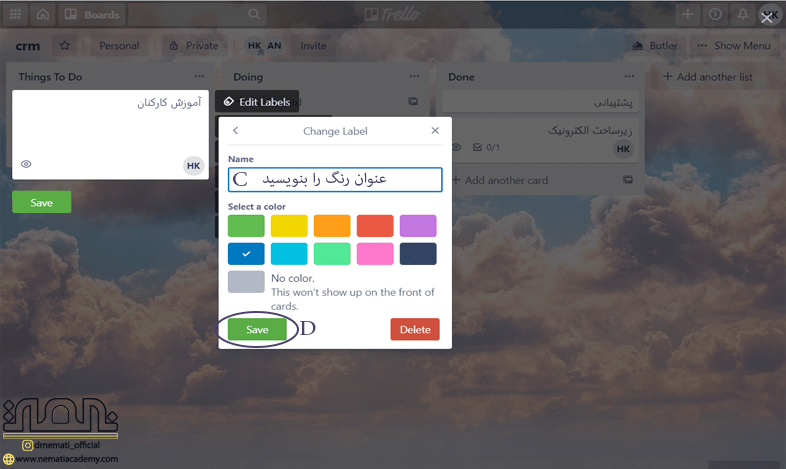Viewport: 786px width, 469px height.
Task: Click the plus create icon in header
Action: click(688, 14)
